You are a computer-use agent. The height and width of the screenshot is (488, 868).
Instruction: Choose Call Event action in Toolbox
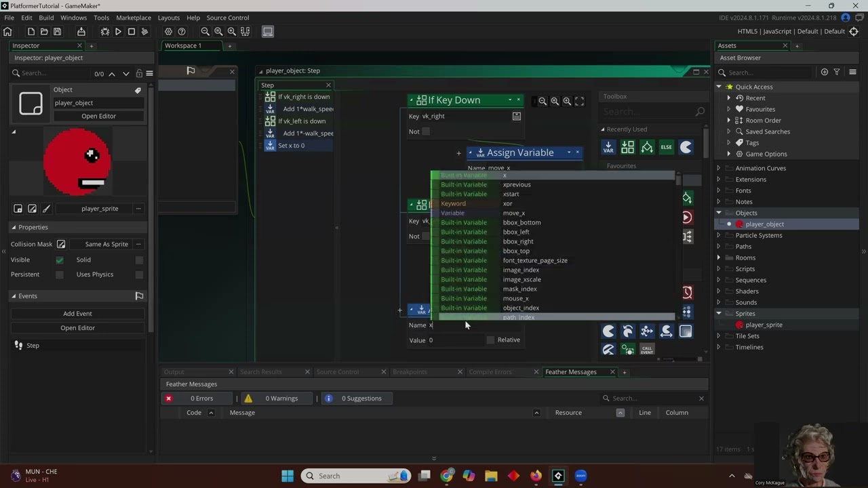coord(647,350)
